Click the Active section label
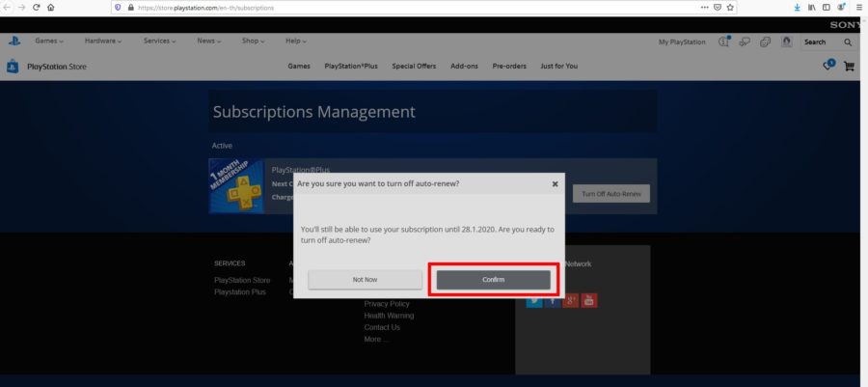868x387 pixels. click(222, 146)
